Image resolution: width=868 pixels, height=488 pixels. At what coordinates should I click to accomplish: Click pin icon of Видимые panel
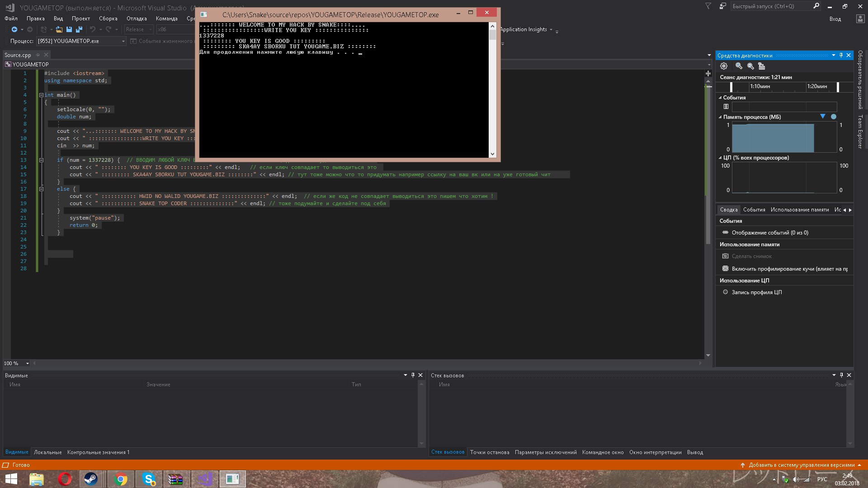[413, 375]
